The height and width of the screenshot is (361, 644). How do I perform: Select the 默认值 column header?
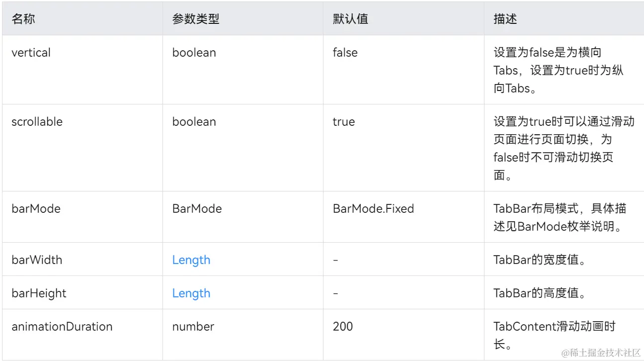tap(350, 19)
